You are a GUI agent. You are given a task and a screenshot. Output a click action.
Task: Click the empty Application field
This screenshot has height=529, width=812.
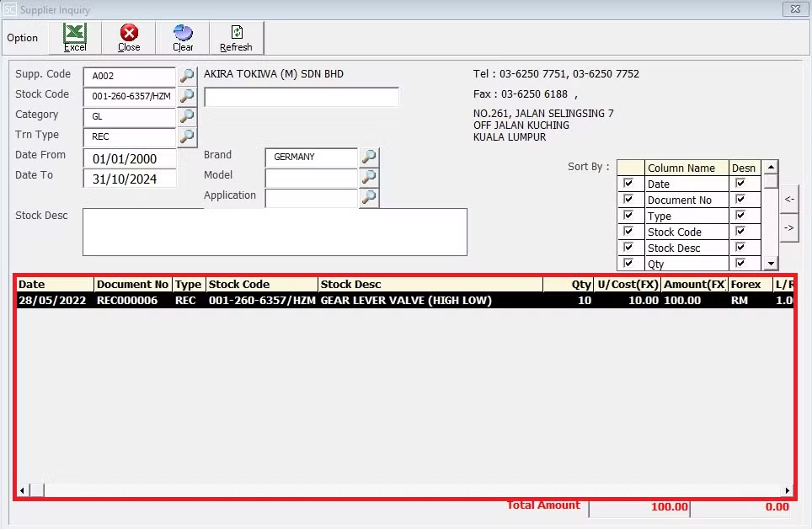[311, 197]
